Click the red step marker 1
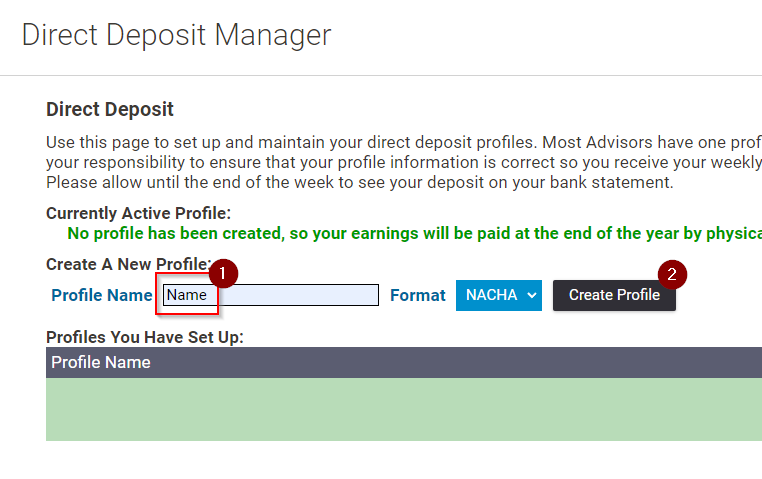This screenshot has height=479, width=762. (224, 272)
